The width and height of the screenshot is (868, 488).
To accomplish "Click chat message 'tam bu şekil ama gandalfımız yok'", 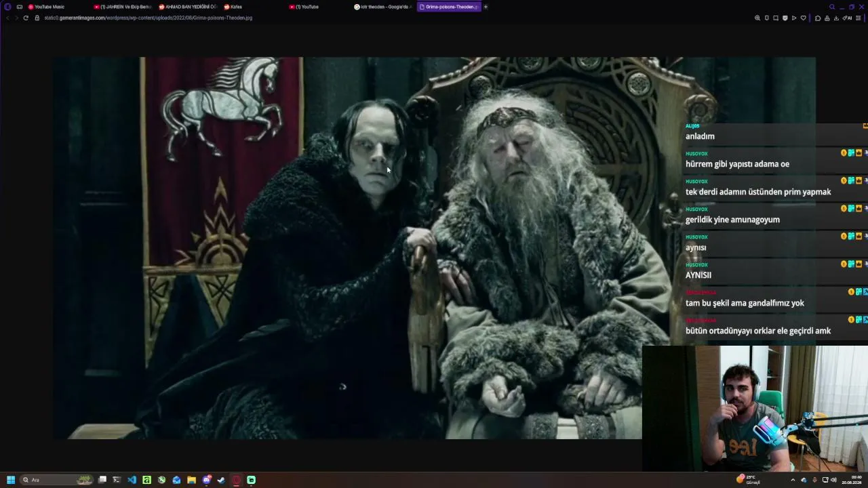I will click(x=745, y=303).
